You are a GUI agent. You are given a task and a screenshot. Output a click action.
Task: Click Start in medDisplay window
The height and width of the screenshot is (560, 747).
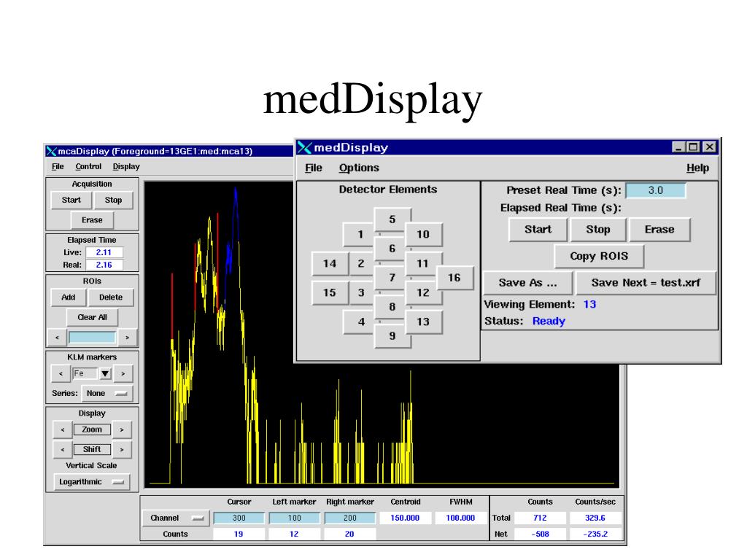point(538,230)
